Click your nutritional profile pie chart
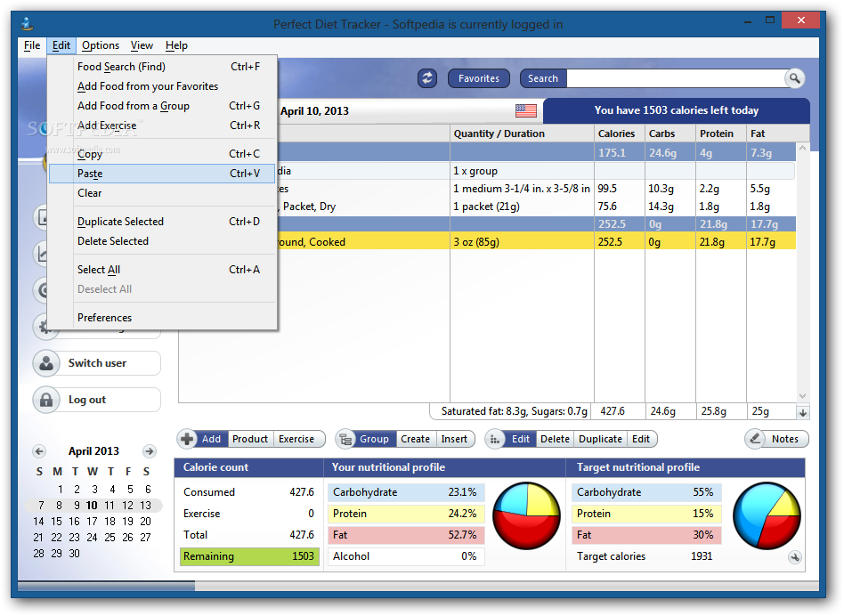This screenshot has width=844, height=616. pyautogui.click(x=526, y=515)
